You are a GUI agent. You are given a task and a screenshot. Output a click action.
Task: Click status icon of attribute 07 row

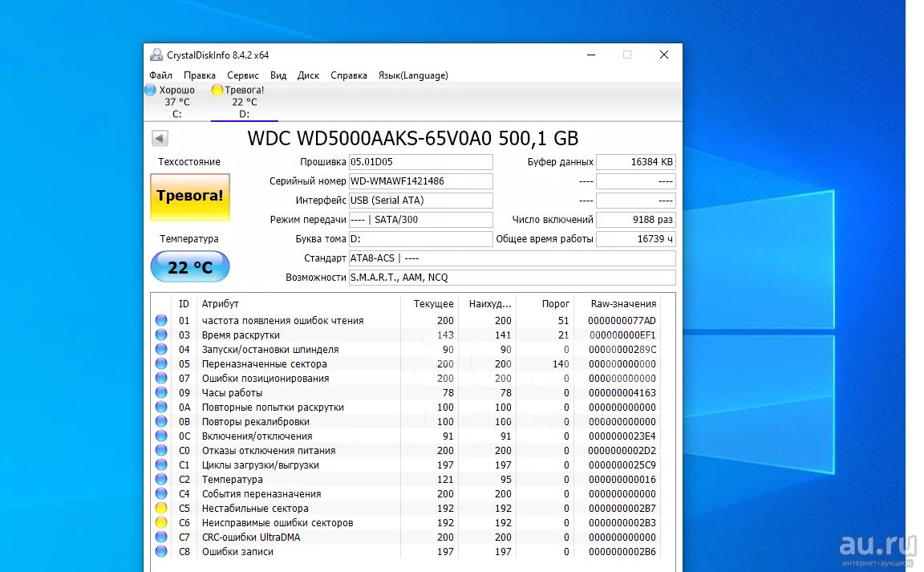(x=161, y=378)
